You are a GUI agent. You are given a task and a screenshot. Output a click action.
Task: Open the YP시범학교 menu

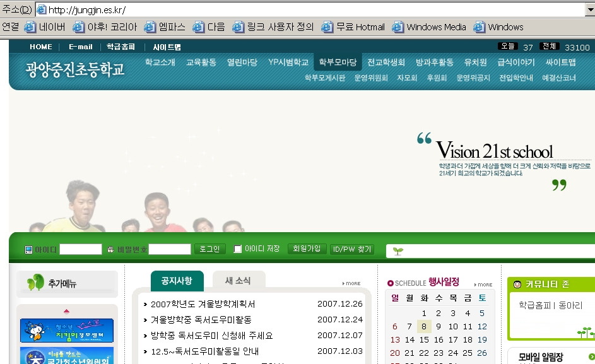(288, 62)
